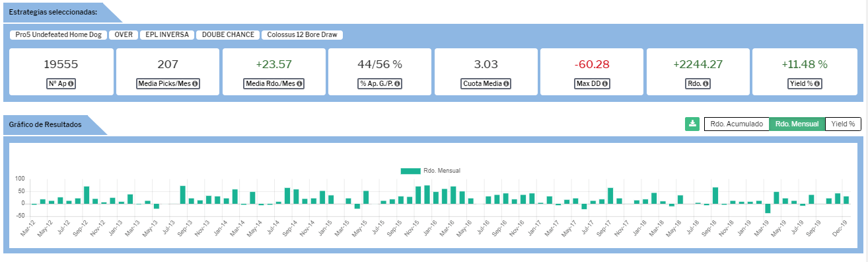
Task: Click info icon on Yield % label
Action: pyautogui.click(x=818, y=84)
